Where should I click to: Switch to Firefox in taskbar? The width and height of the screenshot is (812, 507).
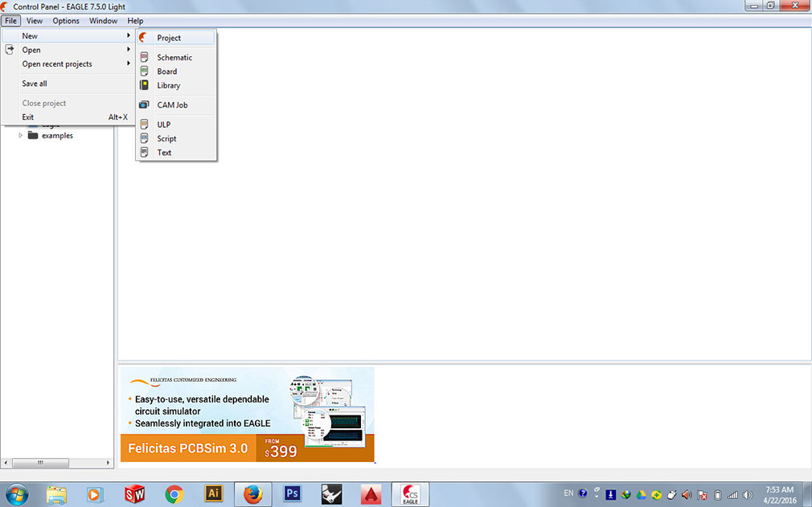pos(252,495)
